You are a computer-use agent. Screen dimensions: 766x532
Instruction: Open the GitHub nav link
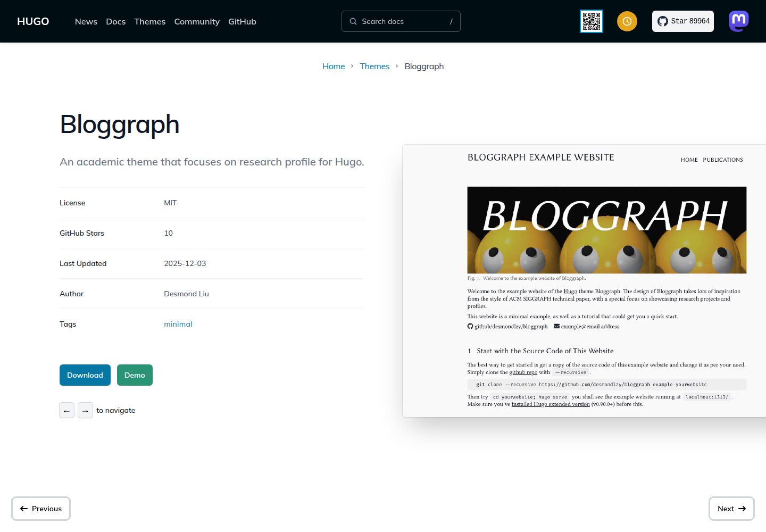[242, 21]
